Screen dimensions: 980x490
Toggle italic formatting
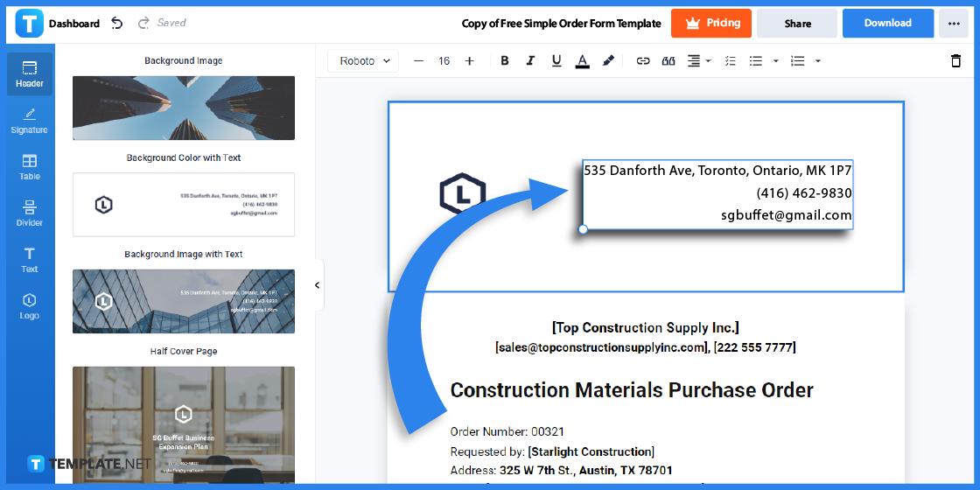pyautogui.click(x=530, y=61)
